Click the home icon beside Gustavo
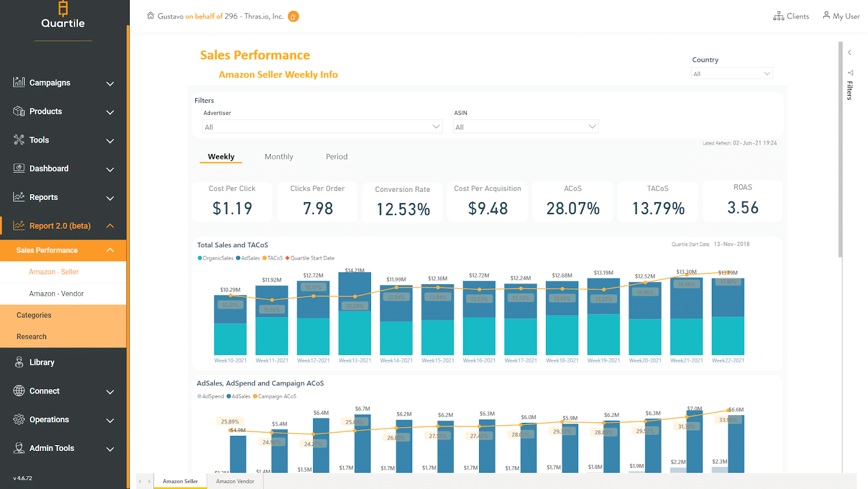The height and width of the screenshot is (489, 868). point(150,16)
